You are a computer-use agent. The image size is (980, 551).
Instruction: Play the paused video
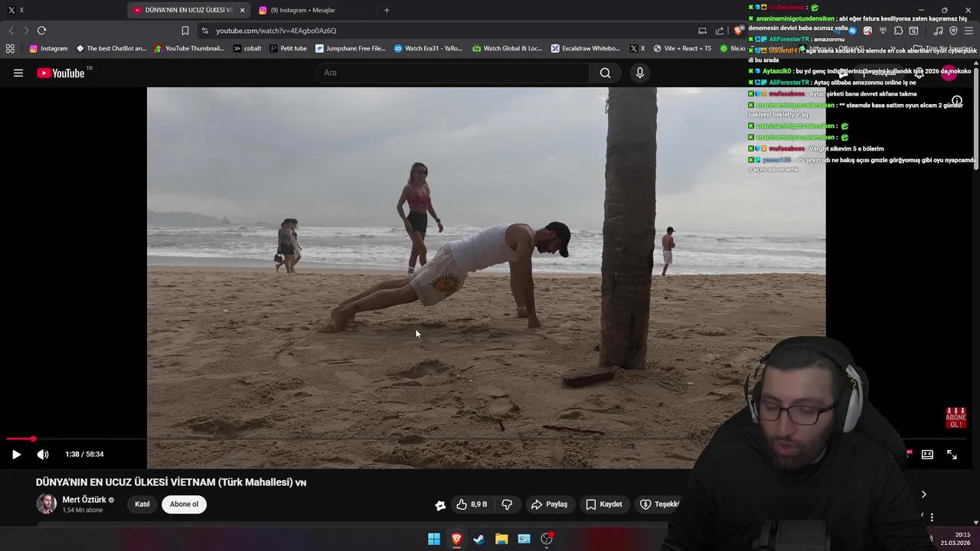pyautogui.click(x=16, y=454)
